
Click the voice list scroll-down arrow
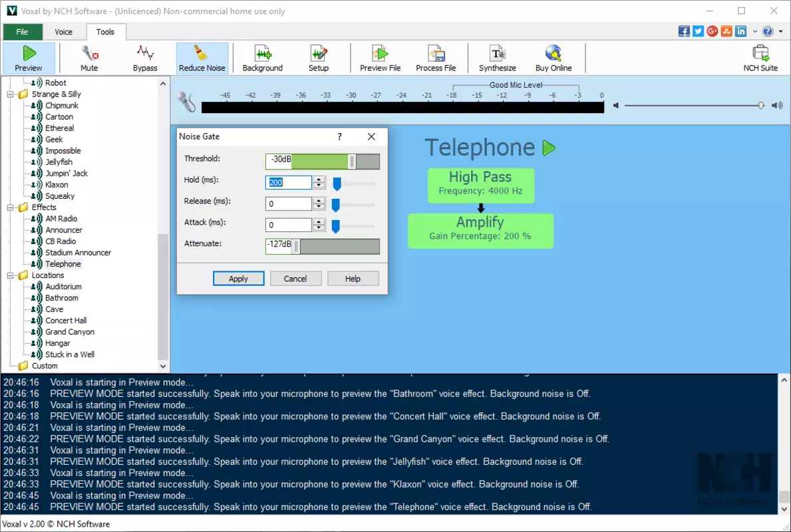tap(163, 366)
